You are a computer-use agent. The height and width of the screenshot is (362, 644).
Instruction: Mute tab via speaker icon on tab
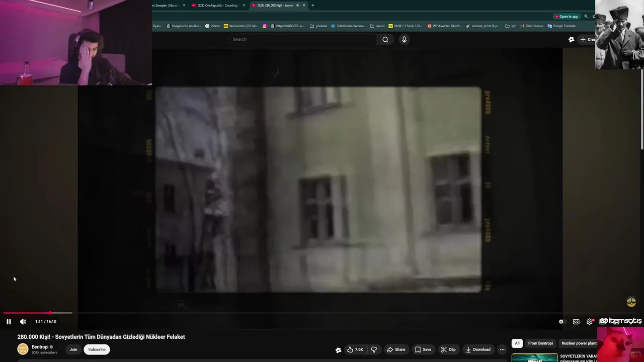pyautogui.click(x=297, y=6)
